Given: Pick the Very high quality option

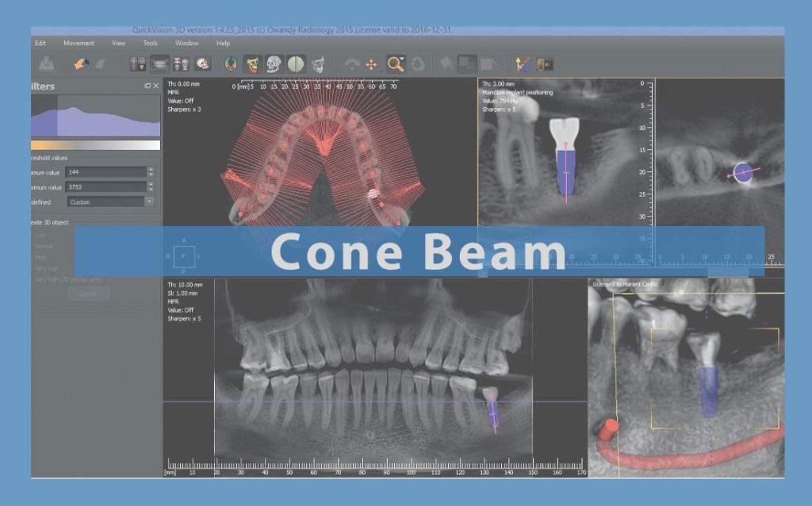Looking at the screenshot, I should tap(44, 266).
